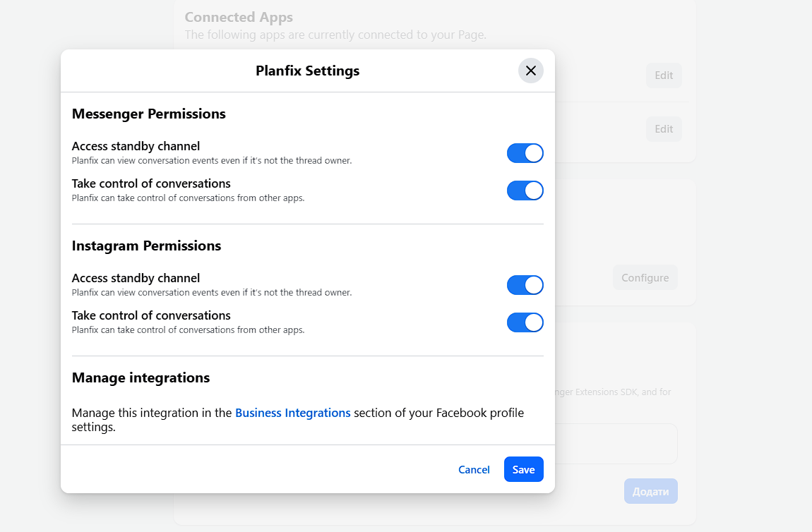Toggle Instagram Take control of conversations switch
Screen dimensions: 812x532
525,322
